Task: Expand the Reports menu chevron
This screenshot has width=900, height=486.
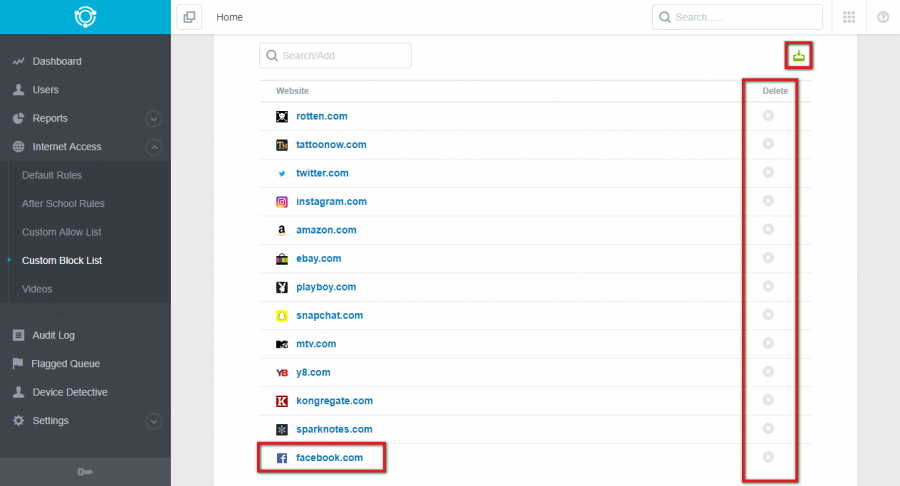Action: [153, 119]
